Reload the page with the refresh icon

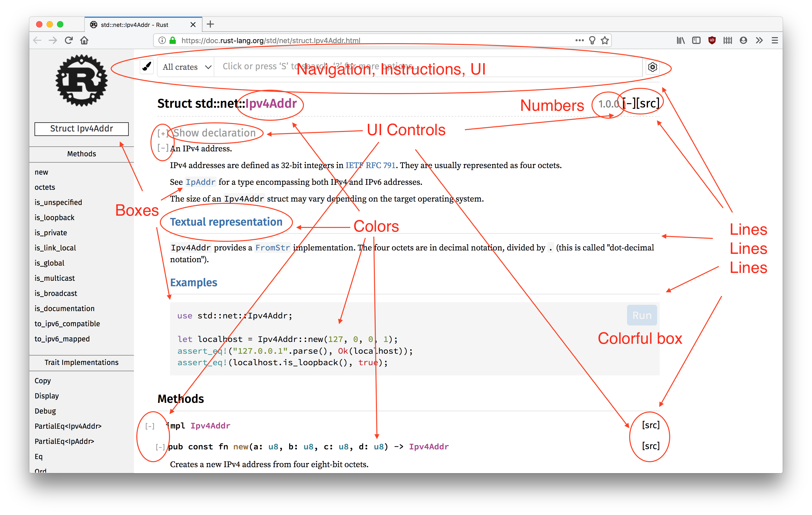point(69,41)
